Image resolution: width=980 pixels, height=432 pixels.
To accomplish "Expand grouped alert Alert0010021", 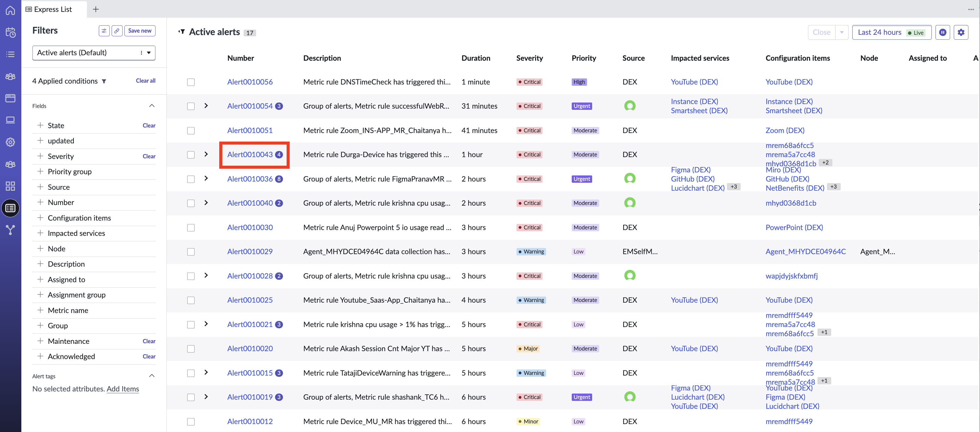I will click(206, 324).
